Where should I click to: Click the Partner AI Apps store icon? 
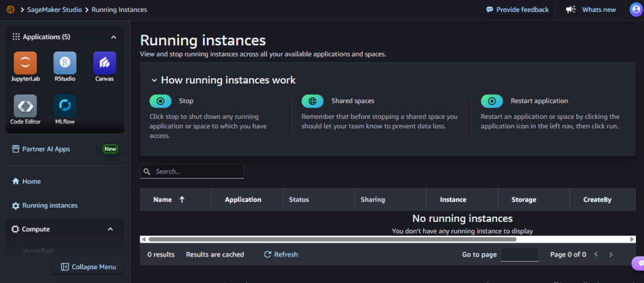click(x=16, y=149)
